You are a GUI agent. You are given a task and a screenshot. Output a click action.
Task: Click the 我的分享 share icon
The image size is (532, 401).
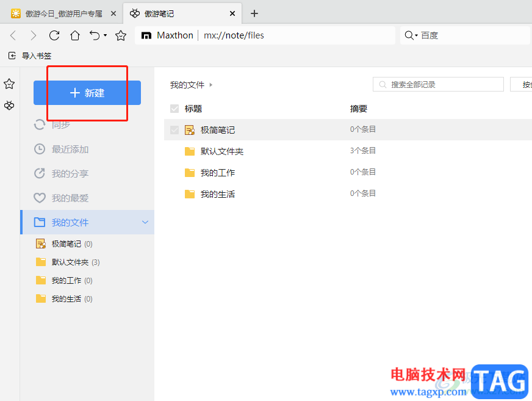coord(40,173)
